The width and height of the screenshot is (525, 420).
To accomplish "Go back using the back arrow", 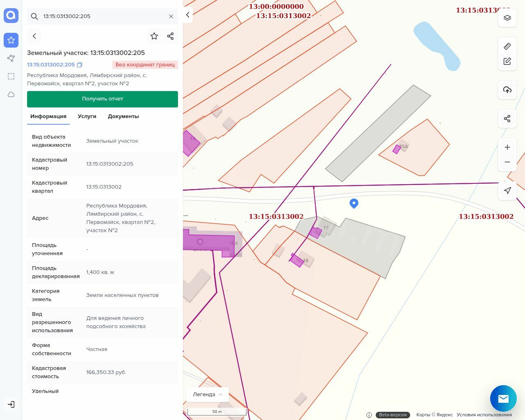I will point(34,36).
